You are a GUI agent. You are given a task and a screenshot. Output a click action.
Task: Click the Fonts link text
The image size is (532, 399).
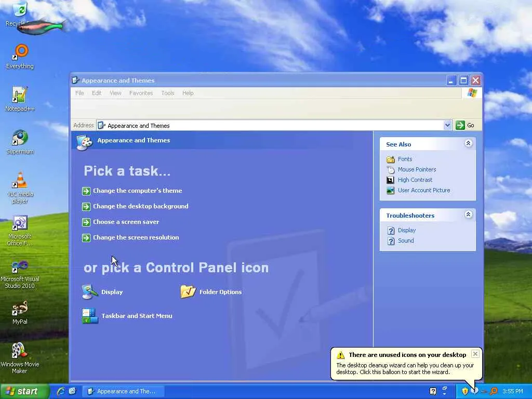pos(405,159)
